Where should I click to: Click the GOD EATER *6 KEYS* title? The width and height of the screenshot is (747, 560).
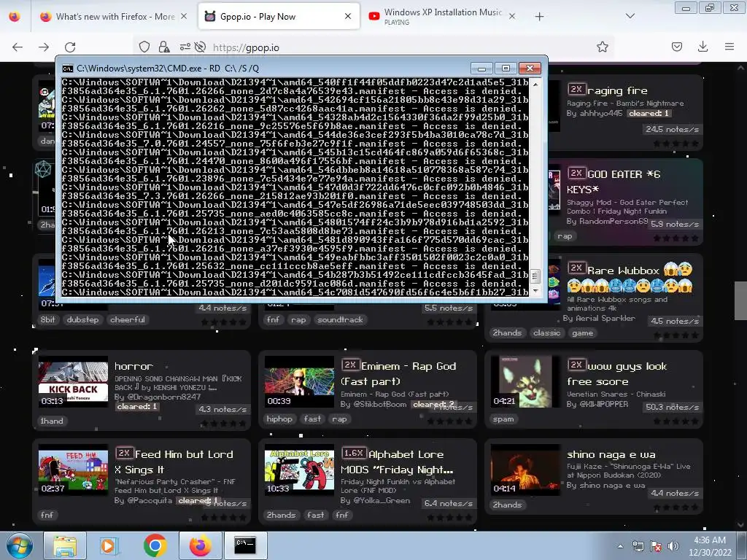[614, 182]
